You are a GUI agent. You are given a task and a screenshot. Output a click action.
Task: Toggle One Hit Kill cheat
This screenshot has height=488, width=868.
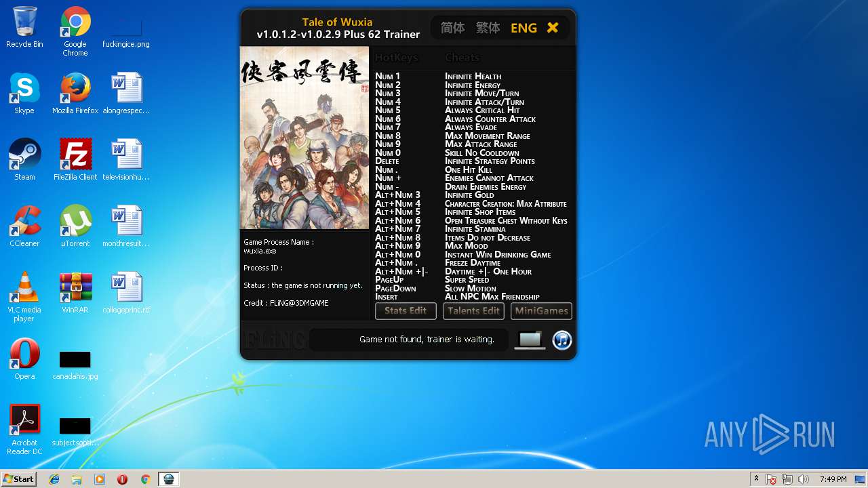tap(469, 170)
